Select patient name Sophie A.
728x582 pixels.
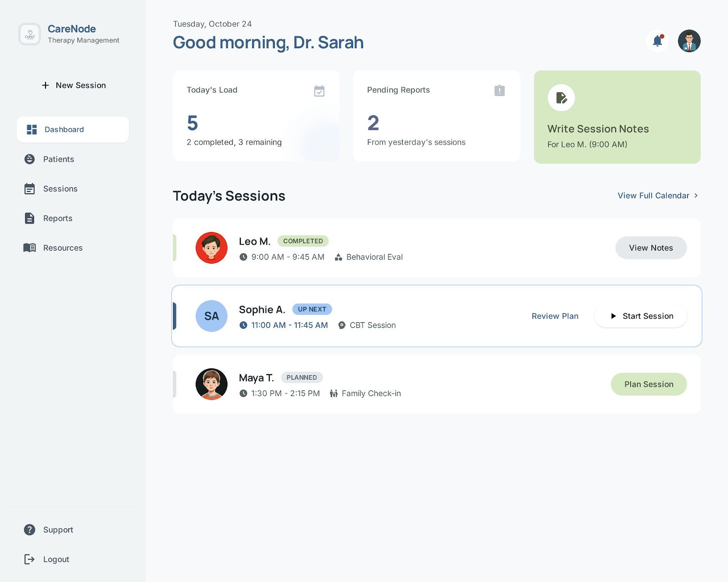tap(262, 310)
